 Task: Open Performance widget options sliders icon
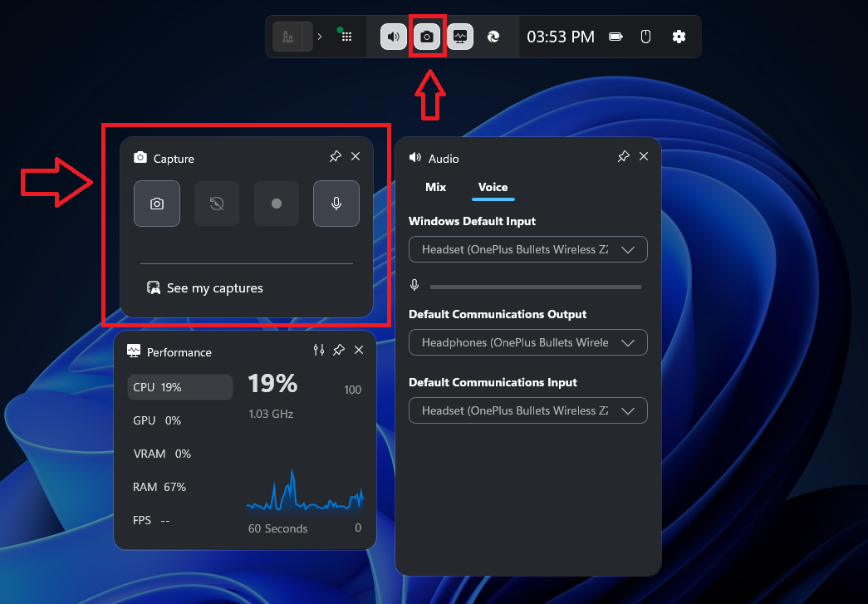pyautogui.click(x=318, y=351)
